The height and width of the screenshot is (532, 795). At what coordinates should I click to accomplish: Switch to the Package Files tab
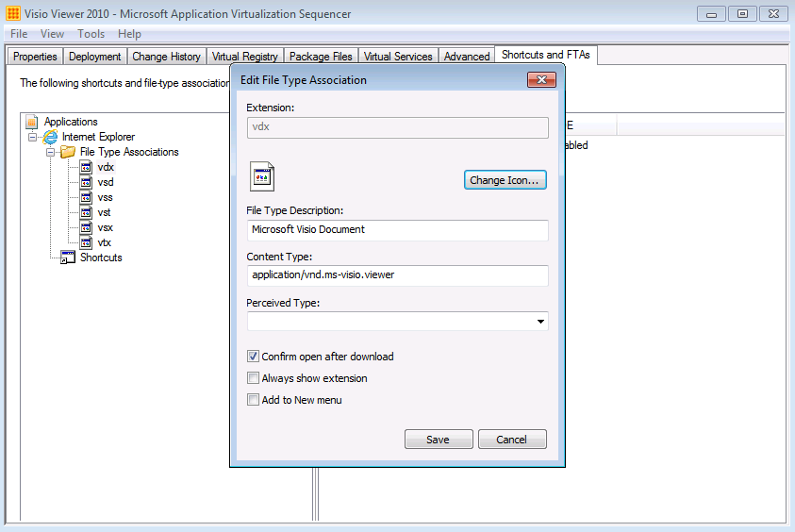(x=321, y=57)
